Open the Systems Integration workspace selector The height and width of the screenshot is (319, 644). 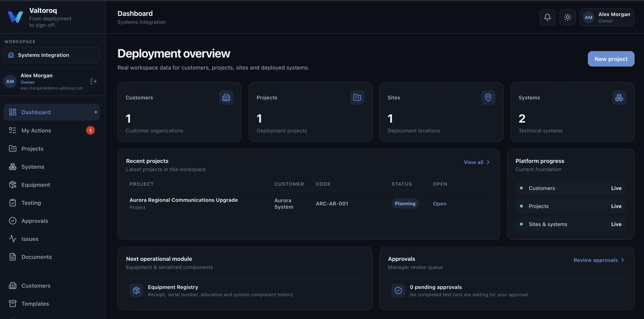[51, 55]
